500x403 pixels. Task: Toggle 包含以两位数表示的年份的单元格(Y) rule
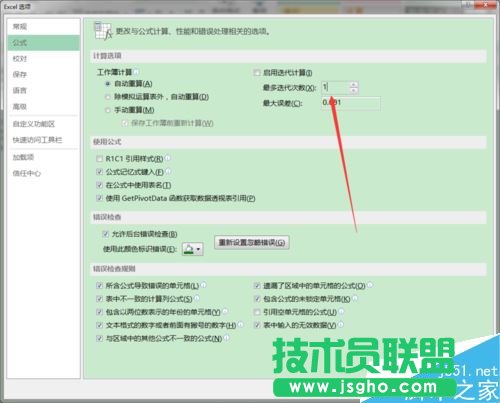click(99, 312)
